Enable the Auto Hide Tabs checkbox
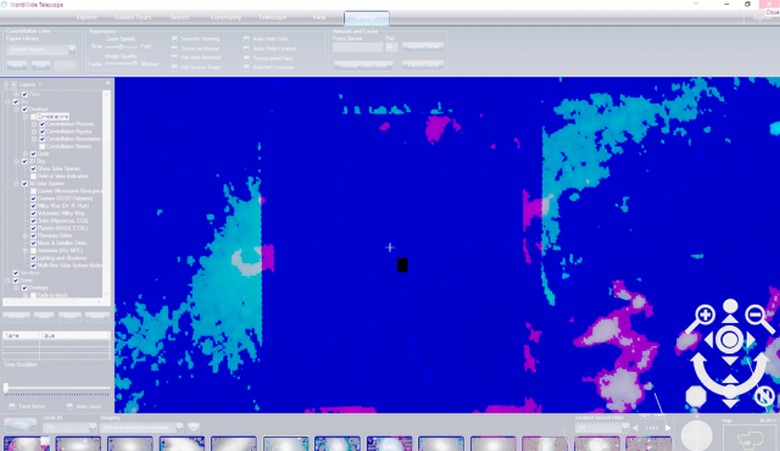Image resolution: width=780 pixels, height=451 pixels. tap(247, 38)
